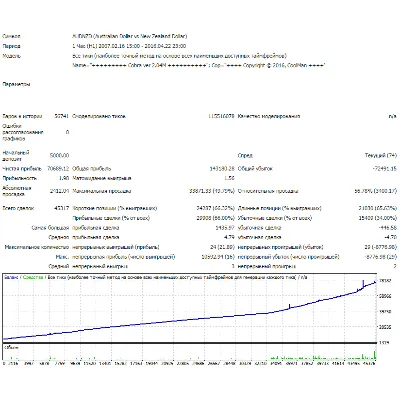
Task: Select the 'Прибыльность' label
Action: pyautogui.click(x=19, y=178)
